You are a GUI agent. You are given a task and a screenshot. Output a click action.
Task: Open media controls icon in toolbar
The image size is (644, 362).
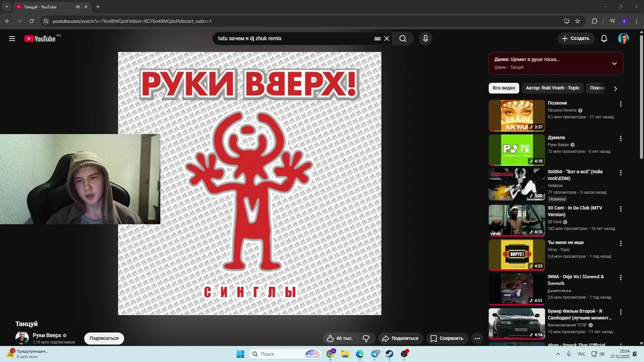tap(612, 21)
